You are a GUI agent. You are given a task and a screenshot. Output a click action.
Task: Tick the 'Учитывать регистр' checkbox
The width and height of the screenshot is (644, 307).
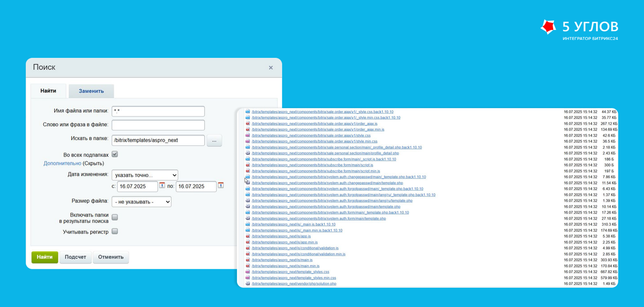[115, 231]
